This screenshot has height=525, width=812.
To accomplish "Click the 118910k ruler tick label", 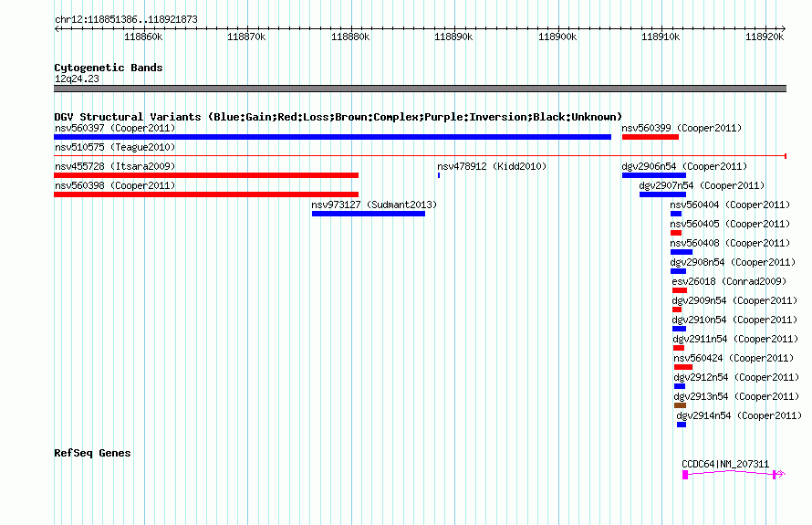I will pos(661,37).
